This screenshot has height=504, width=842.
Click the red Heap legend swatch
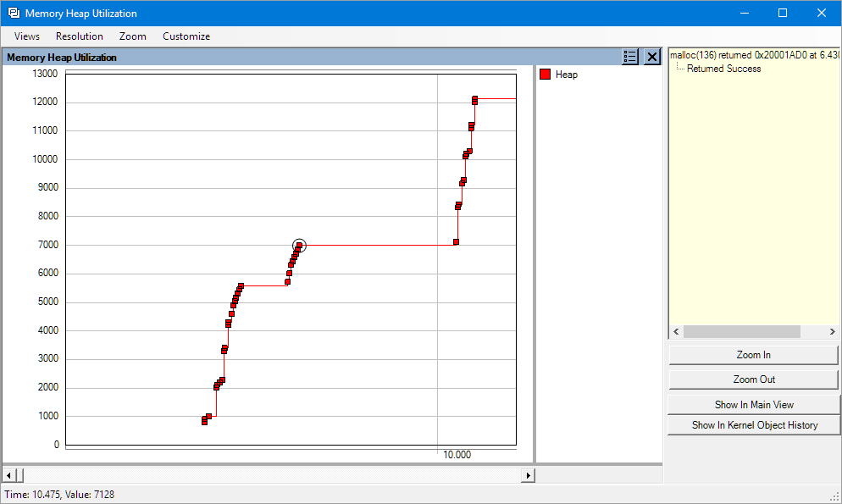pos(546,75)
